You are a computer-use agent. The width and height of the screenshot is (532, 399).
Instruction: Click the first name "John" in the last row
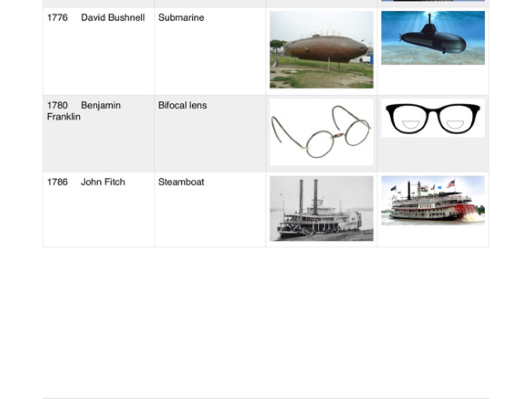(91, 182)
